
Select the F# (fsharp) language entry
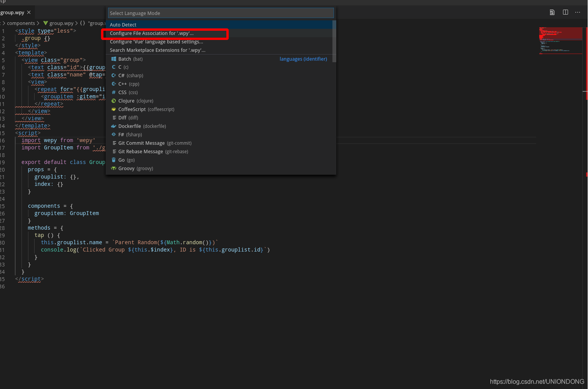click(219, 135)
